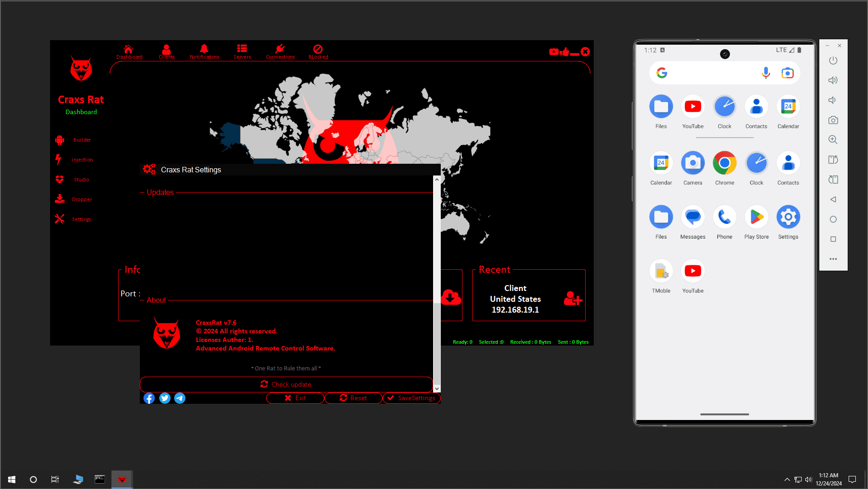Open the Android Settings gear app
This screenshot has width=868, height=489.
pyautogui.click(x=788, y=222)
